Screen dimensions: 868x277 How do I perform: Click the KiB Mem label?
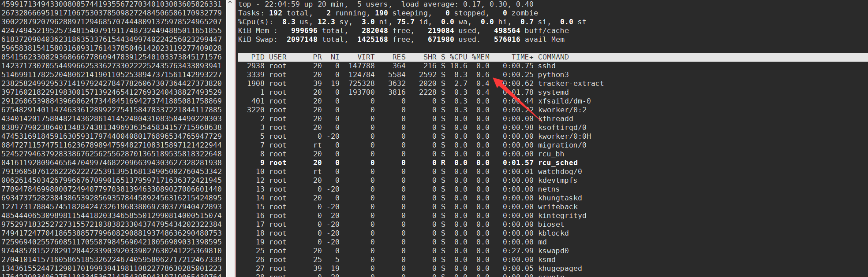pos(255,31)
